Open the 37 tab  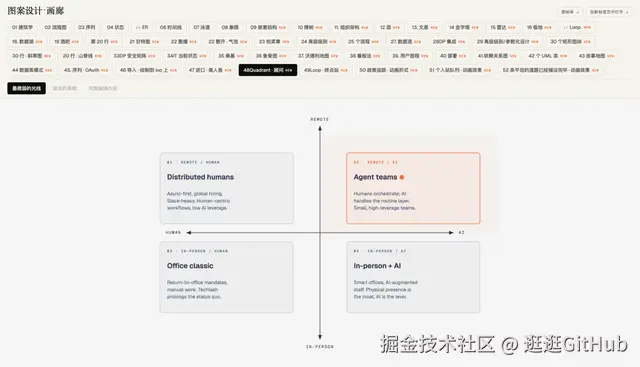pyautogui.click(x=318, y=56)
